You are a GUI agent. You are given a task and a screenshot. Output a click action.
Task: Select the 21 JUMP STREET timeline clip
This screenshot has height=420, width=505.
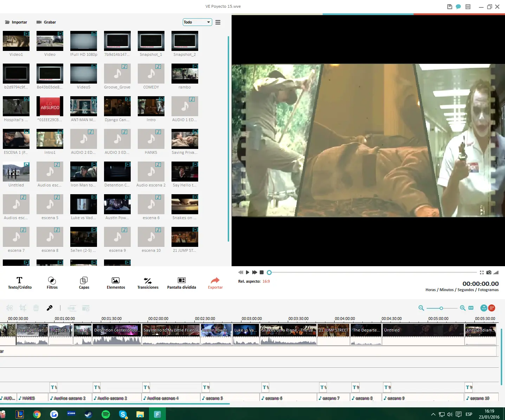click(334, 330)
